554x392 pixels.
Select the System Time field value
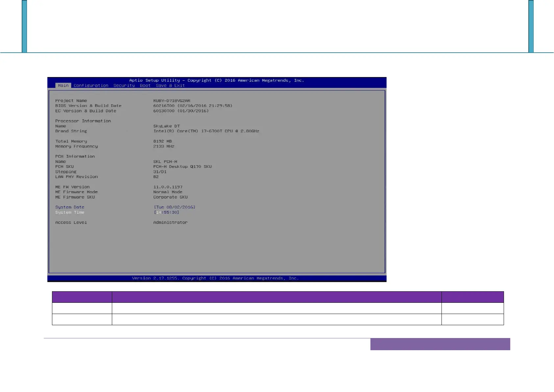point(166,212)
